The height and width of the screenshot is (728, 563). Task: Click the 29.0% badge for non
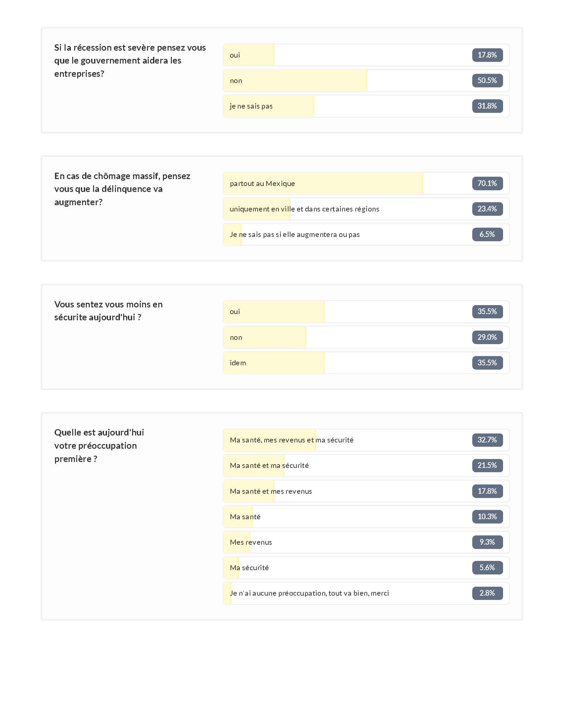[487, 337]
